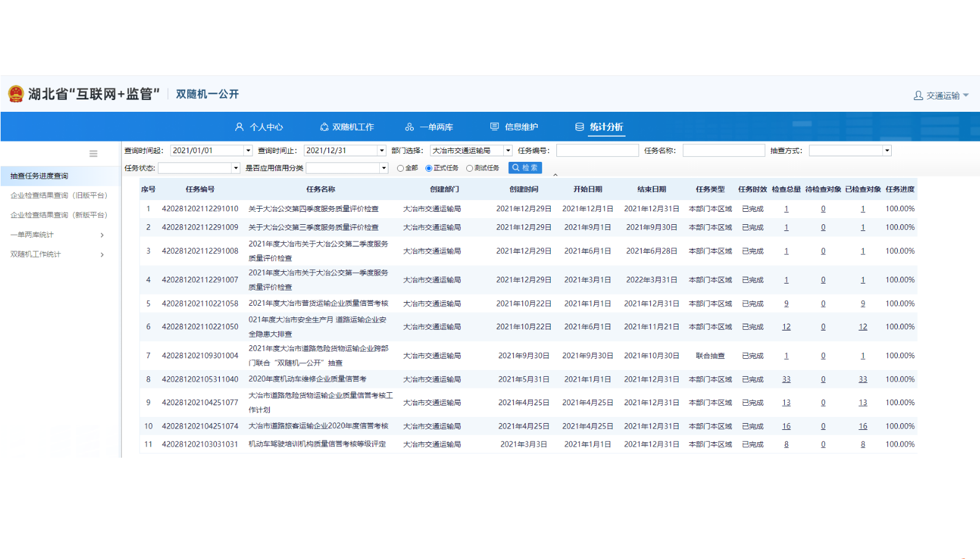Open the 抽查方式 dropdown
980x559 pixels.
(x=887, y=151)
